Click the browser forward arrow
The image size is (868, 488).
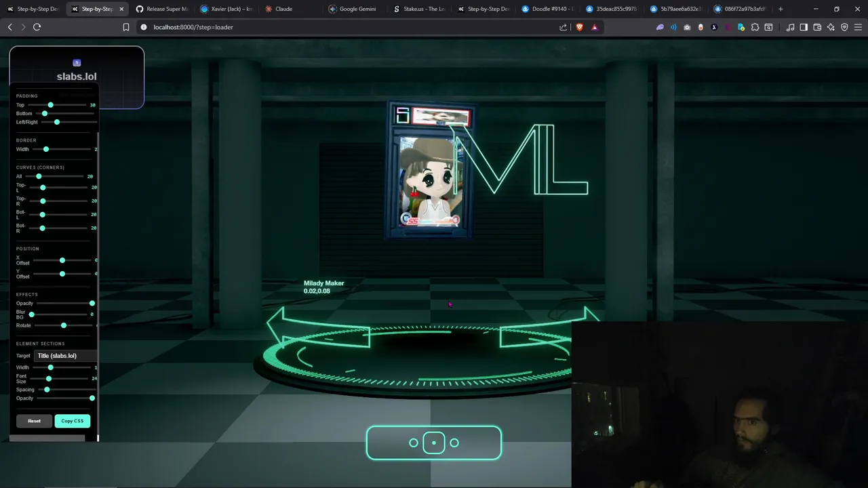point(23,27)
